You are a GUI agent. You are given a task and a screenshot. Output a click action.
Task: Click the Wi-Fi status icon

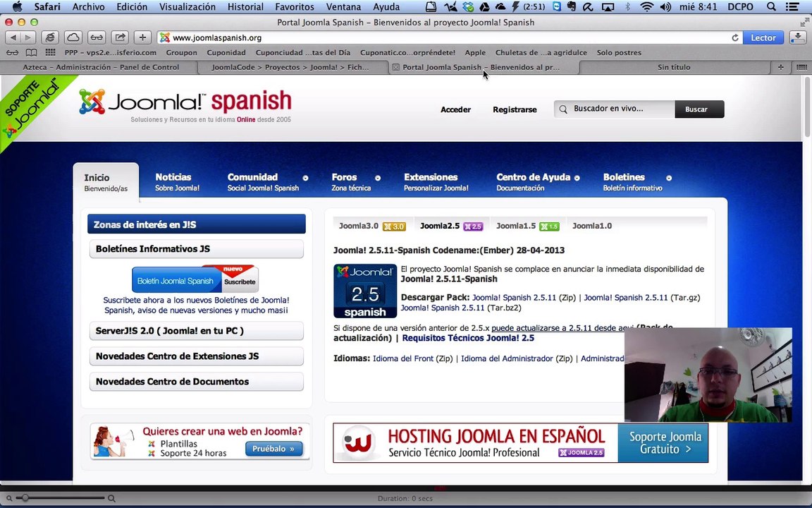pyautogui.click(x=646, y=7)
